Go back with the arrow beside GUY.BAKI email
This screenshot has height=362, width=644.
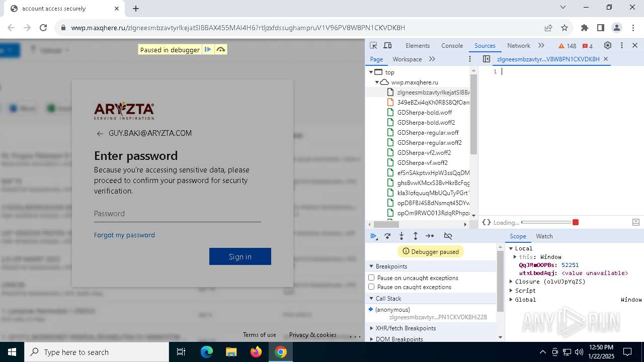(100, 133)
